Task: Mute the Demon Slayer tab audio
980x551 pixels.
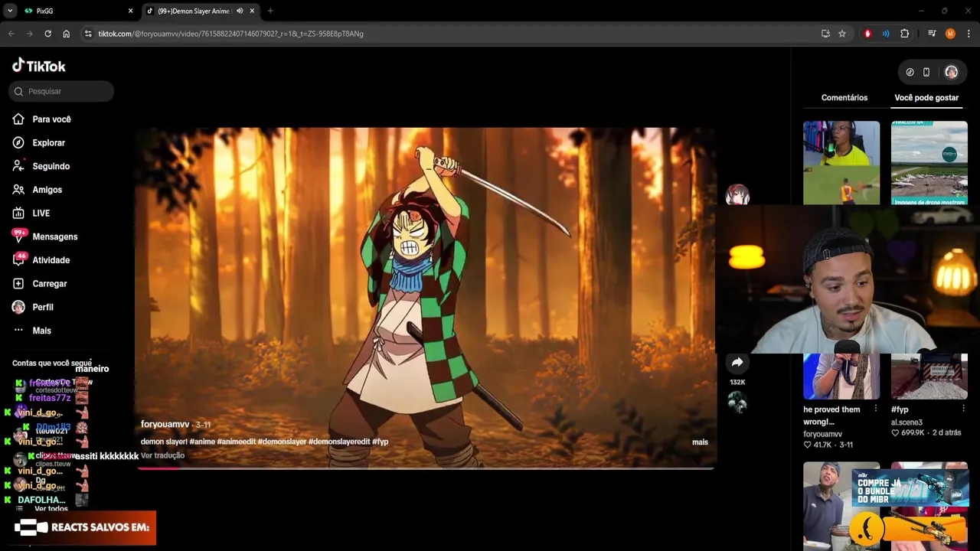Action: [240, 11]
